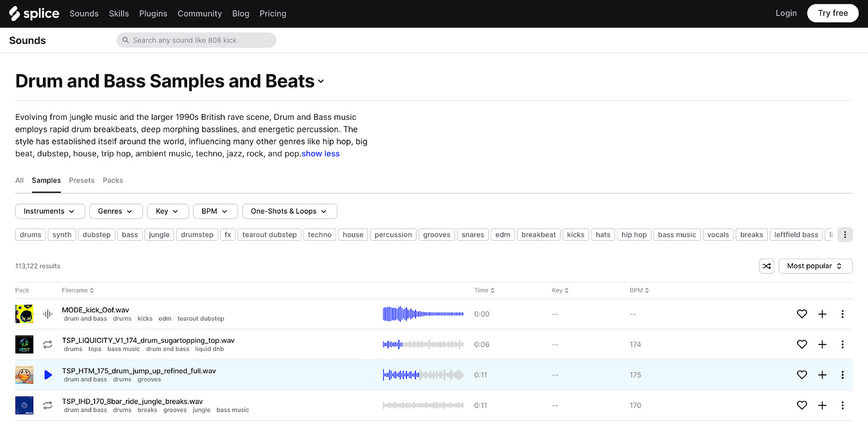Like MODE_kick_Oof.wav with heart icon
The height and width of the screenshot is (425, 868).
(x=802, y=314)
